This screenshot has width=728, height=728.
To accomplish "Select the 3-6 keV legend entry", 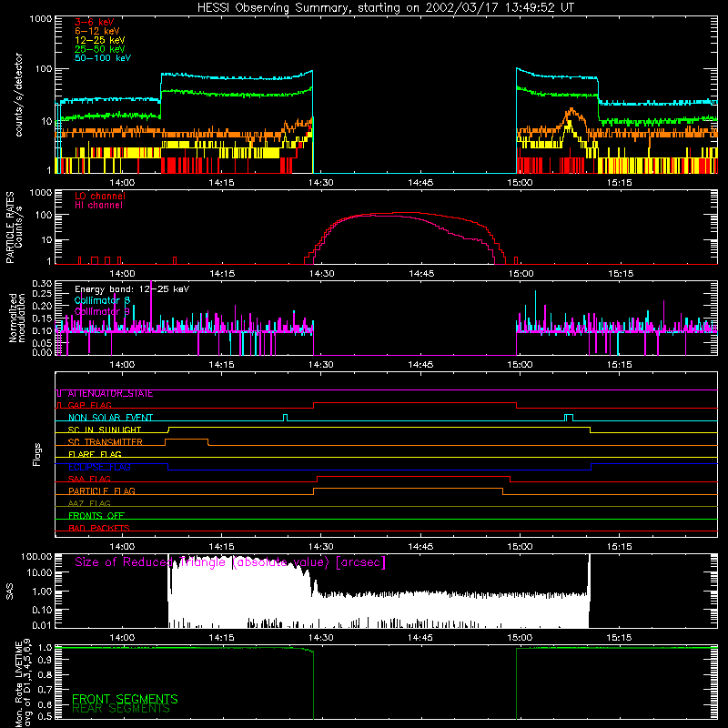I will pos(95,22).
